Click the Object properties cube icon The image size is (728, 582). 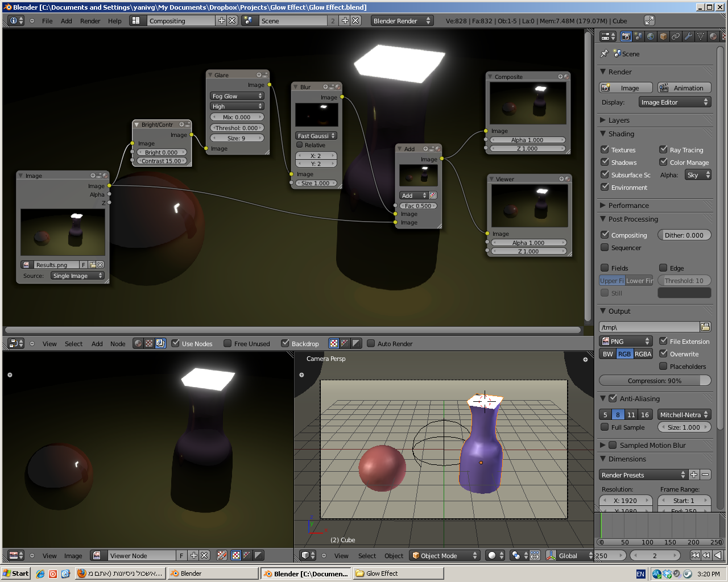663,36
